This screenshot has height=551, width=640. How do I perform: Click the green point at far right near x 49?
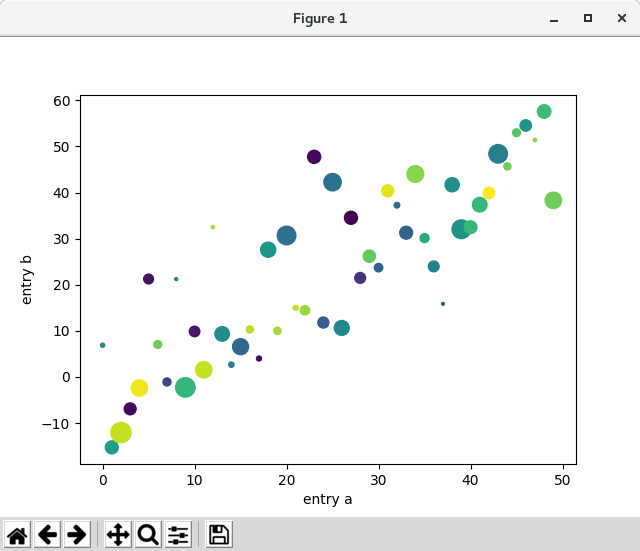(x=553, y=200)
